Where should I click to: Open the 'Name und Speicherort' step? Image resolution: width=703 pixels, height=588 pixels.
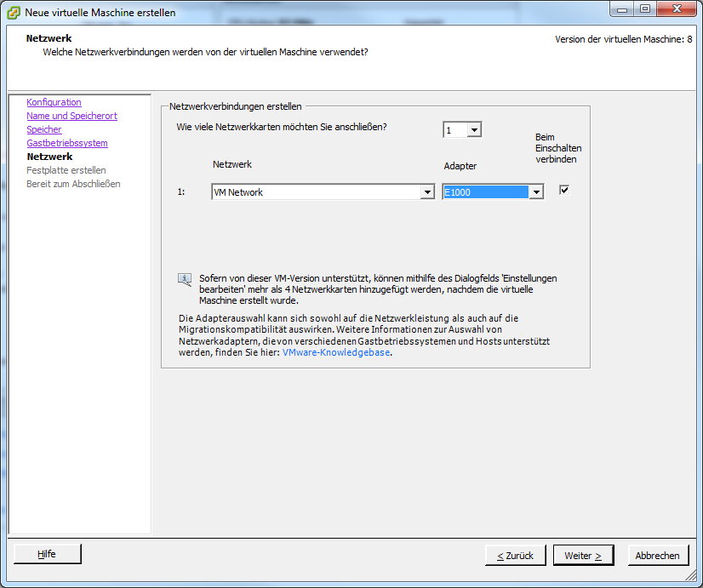71,116
